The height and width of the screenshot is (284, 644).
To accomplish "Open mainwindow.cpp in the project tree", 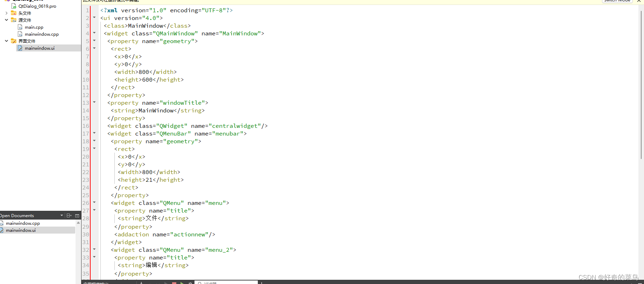I will tap(42, 34).
